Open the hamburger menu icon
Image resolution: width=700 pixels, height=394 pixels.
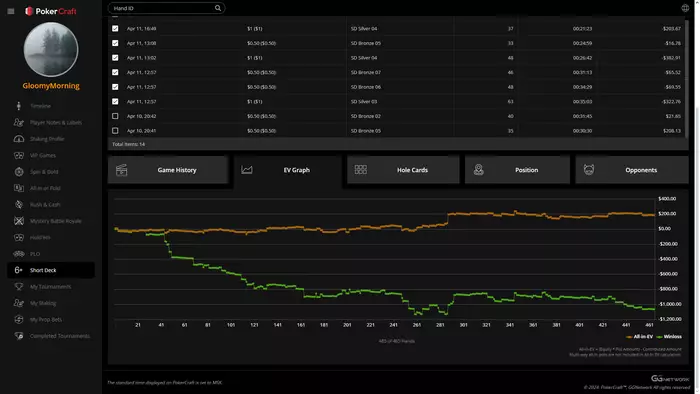[11, 11]
